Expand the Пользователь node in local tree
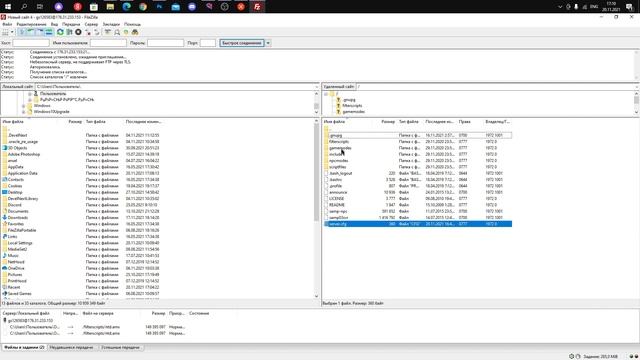Viewport: 640px width, 360px height. point(30,93)
